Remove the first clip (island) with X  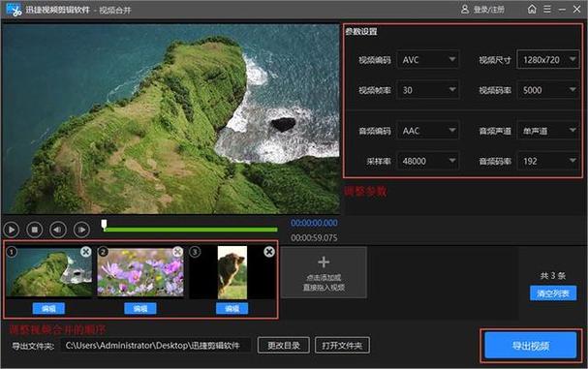click(86, 252)
